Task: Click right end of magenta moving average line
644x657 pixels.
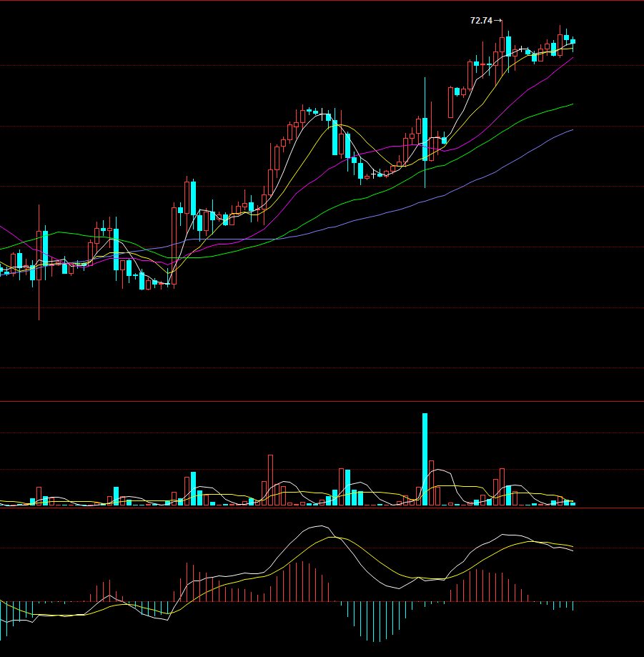Action: point(573,59)
